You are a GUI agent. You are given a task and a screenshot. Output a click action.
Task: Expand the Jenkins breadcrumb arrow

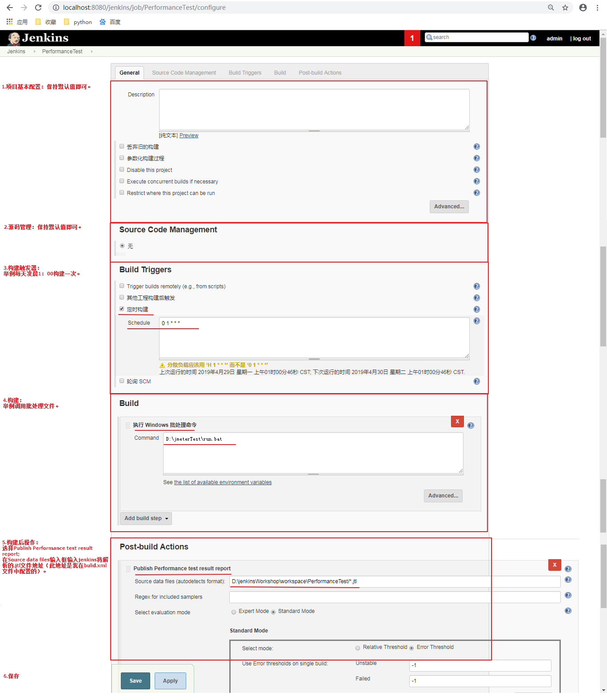[34, 52]
